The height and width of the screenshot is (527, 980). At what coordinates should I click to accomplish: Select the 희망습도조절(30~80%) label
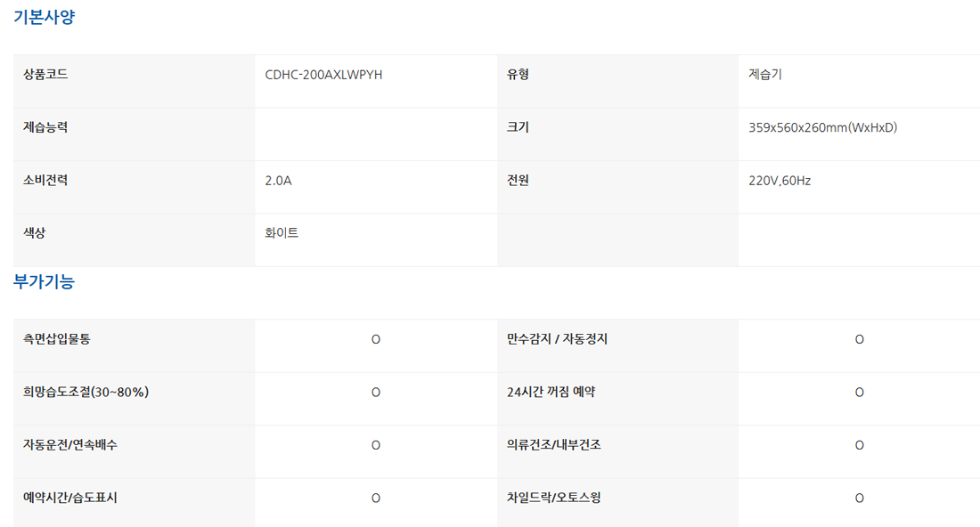tap(86, 392)
